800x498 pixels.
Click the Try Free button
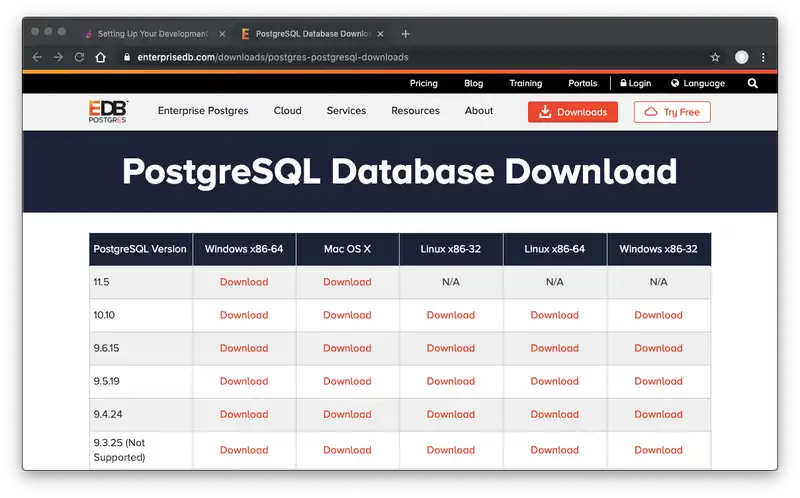pyautogui.click(x=672, y=112)
